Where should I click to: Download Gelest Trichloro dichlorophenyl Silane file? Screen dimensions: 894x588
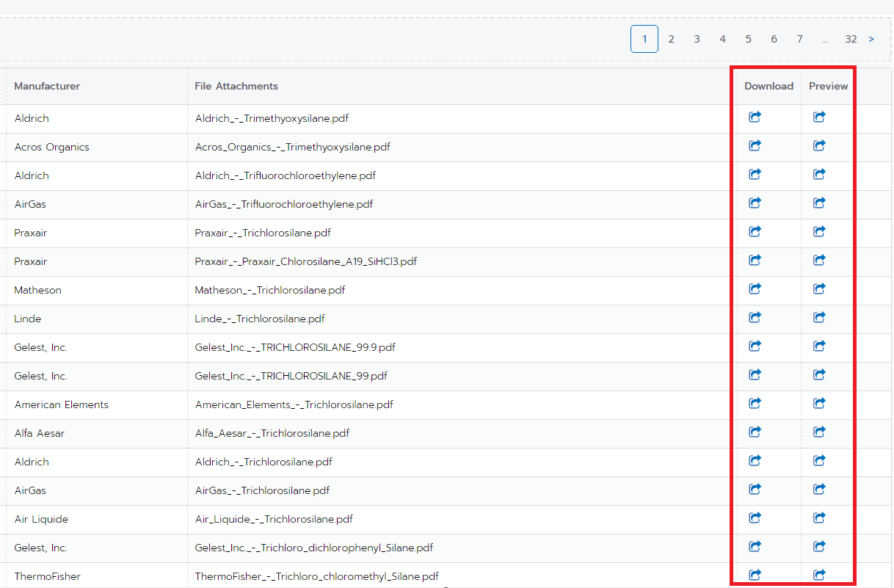pyautogui.click(x=755, y=546)
